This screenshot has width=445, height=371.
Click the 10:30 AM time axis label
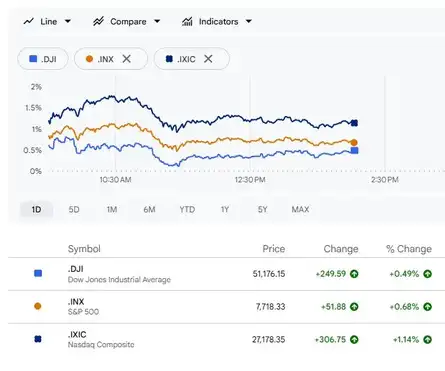(x=115, y=180)
